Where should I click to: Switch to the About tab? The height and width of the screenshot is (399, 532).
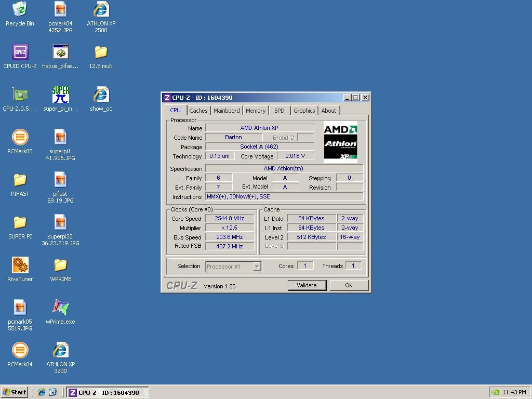(x=329, y=111)
